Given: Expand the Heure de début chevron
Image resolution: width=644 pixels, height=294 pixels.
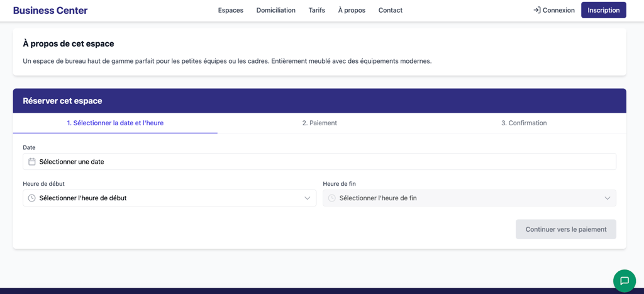Looking at the screenshot, I should [x=307, y=198].
